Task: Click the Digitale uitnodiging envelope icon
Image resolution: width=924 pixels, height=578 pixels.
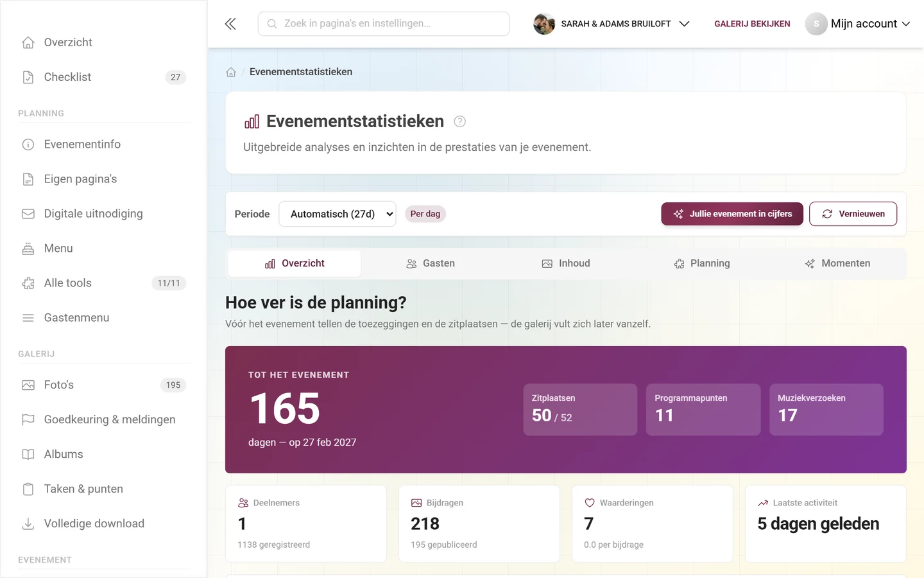Action: 28,214
